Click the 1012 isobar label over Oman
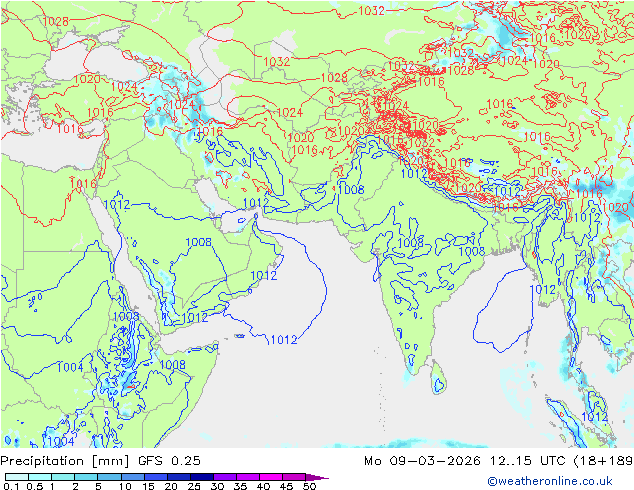Image resolution: width=634 pixels, height=490 pixels. click(264, 275)
